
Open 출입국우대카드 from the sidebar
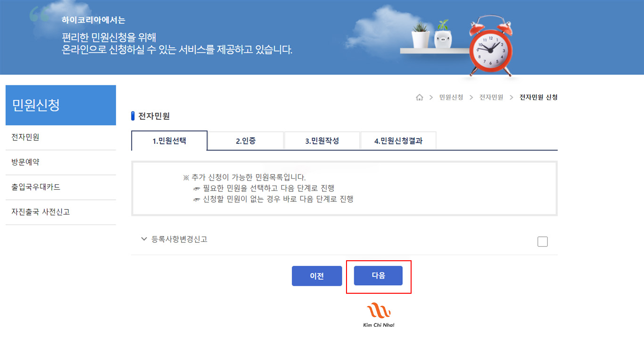tap(36, 187)
